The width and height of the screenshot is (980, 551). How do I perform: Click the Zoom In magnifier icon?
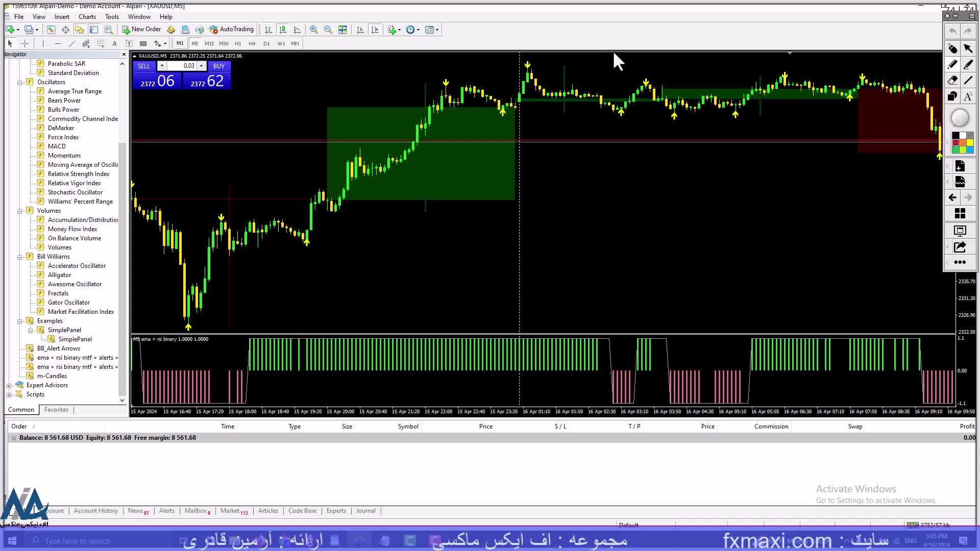click(313, 30)
